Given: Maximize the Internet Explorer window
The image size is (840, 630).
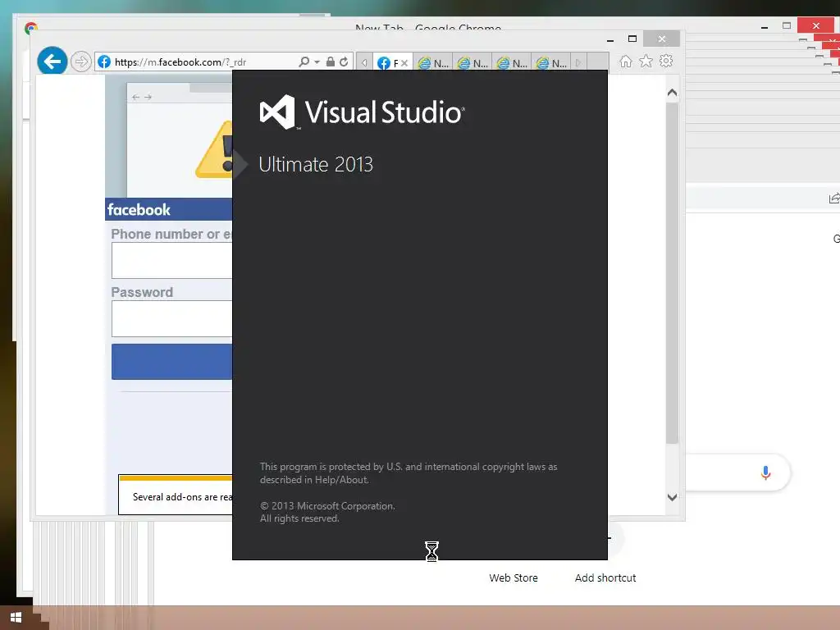Looking at the screenshot, I should coord(632,39).
